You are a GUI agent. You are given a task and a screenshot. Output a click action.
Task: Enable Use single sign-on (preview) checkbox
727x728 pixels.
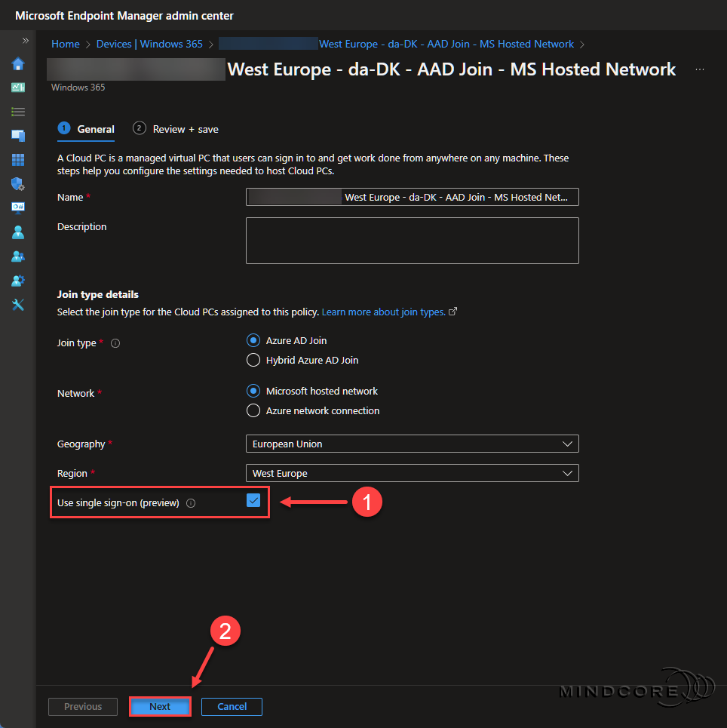253,502
